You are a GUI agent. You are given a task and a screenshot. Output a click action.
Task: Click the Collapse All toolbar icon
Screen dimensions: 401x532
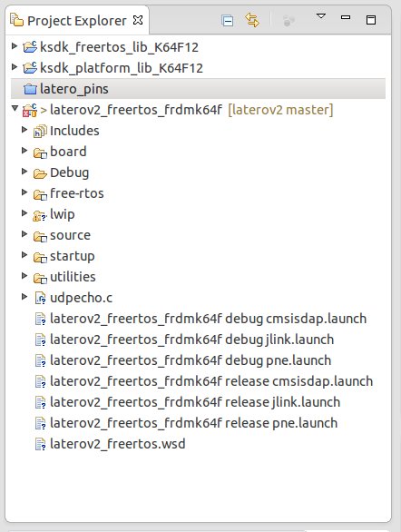[x=227, y=20]
